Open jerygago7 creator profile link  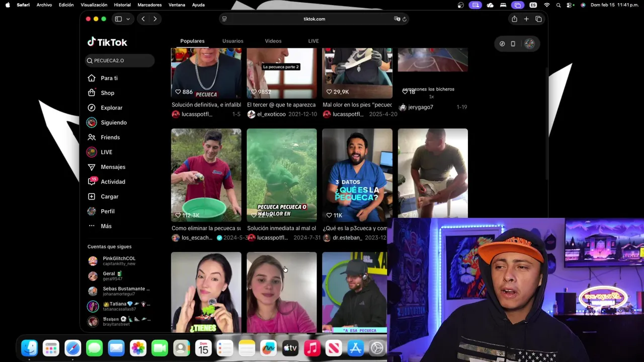coord(421,107)
